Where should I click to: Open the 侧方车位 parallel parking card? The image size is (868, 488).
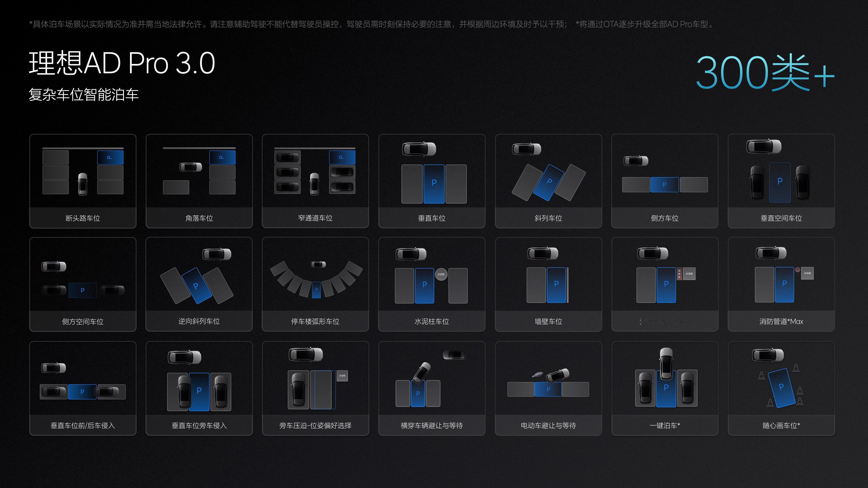pyautogui.click(x=665, y=181)
